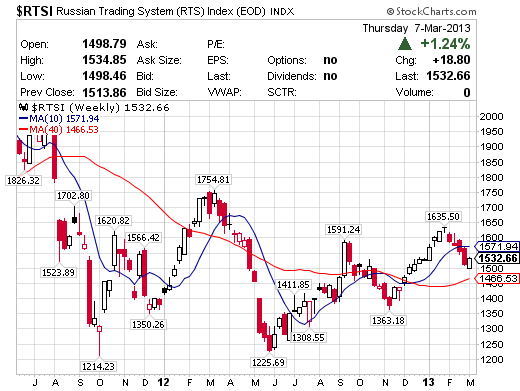Click the blue 1571.94 axis price tag
Image resolution: width=520 pixels, height=391 pixels.
pyautogui.click(x=497, y=246)
